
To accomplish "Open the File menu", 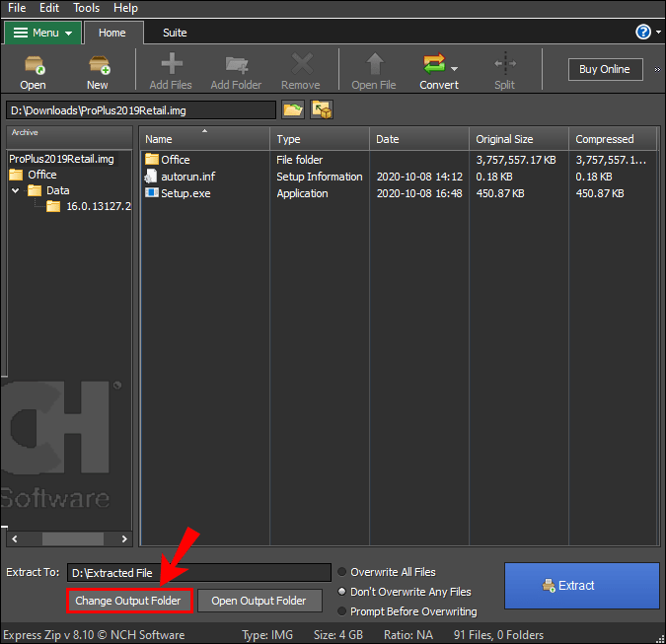I will pos(17,8).
